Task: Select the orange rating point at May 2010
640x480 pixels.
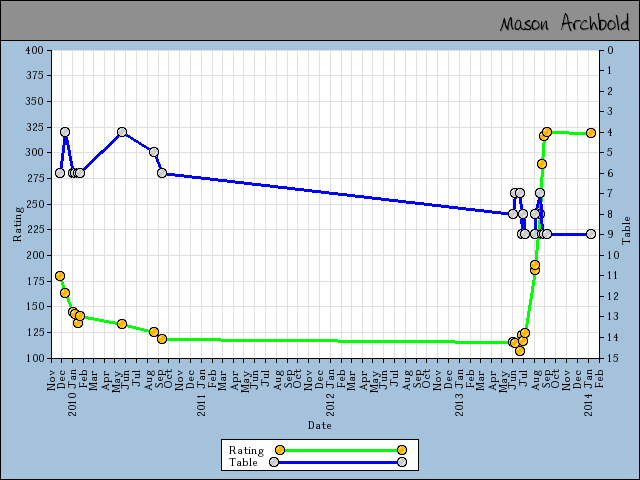Action: click(x=122, y=324)
